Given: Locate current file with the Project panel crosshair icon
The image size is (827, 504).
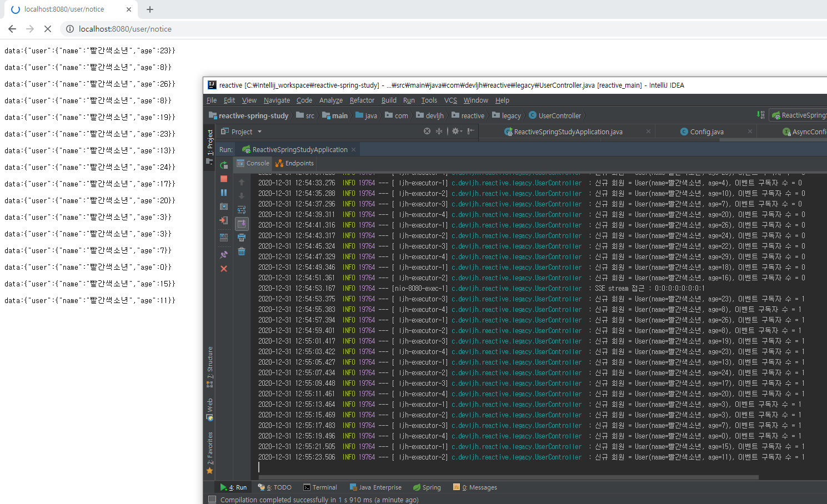Looking at the screenshot, I should pos(427,132).
